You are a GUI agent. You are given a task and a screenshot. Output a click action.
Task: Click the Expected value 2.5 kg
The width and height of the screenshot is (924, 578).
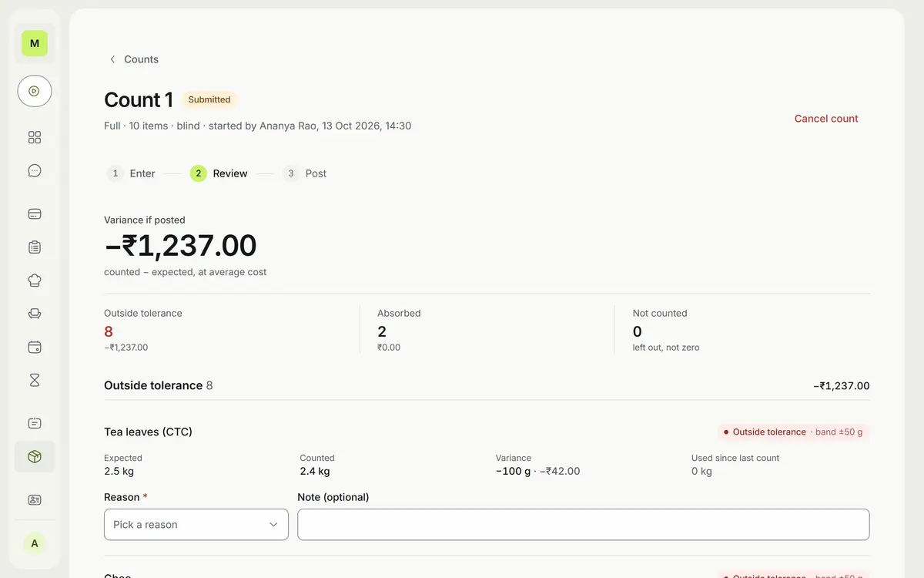[119, 471]
